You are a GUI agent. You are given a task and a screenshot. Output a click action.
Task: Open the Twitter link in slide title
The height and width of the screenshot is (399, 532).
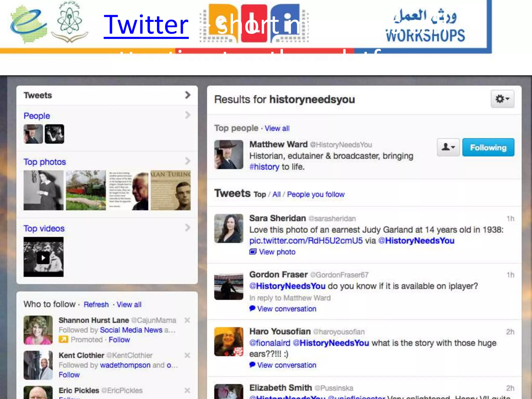tap(146, 25)
